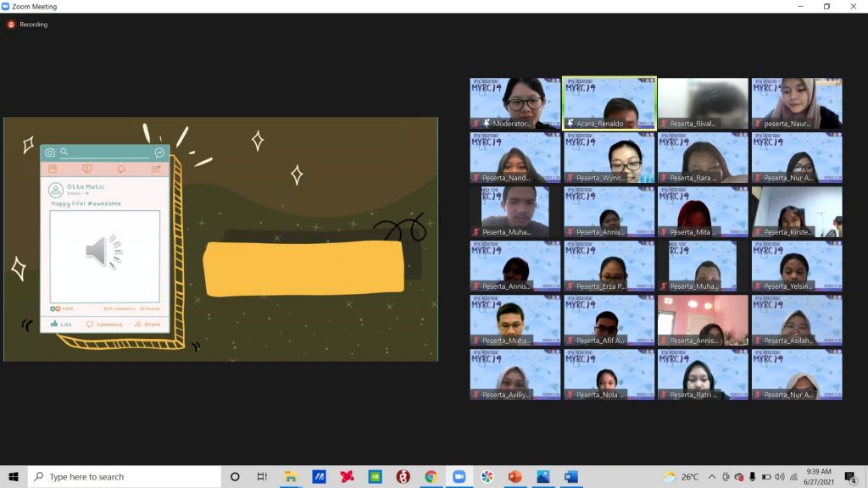
Task: Click the Comment button in shared slide
Action: [104, 324]
